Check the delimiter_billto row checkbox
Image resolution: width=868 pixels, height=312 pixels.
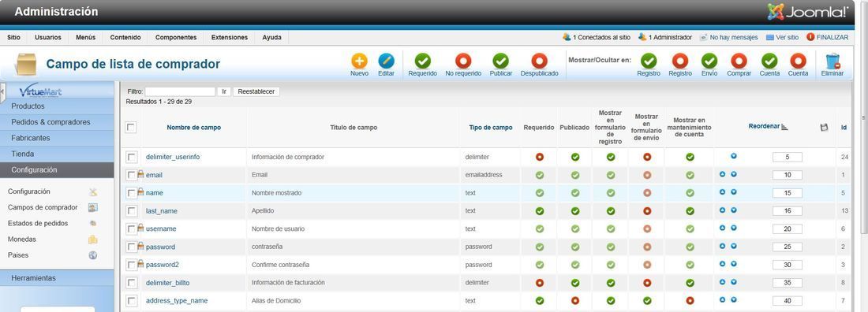[x=131, y=283]
